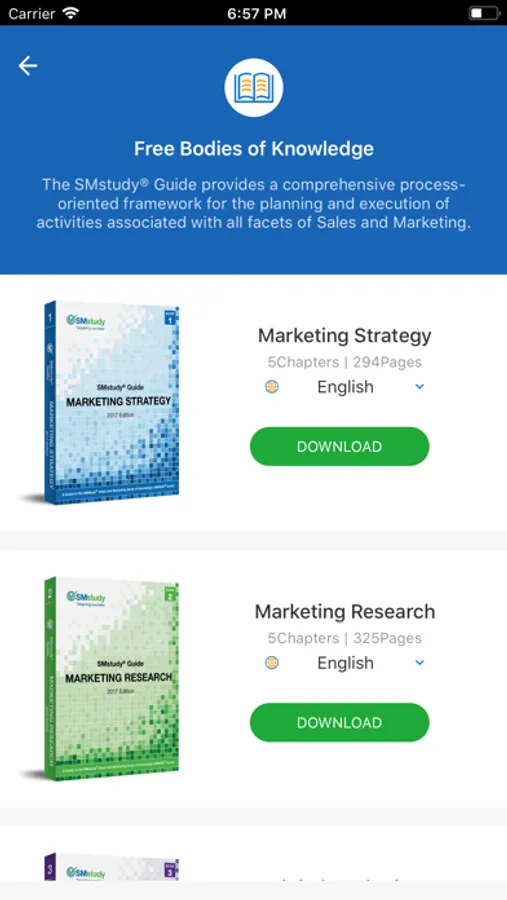The width and height of the screenshot is (507, 900).
Task: Tap the battery icon in status bar
Action: click(x=484, y=13)
